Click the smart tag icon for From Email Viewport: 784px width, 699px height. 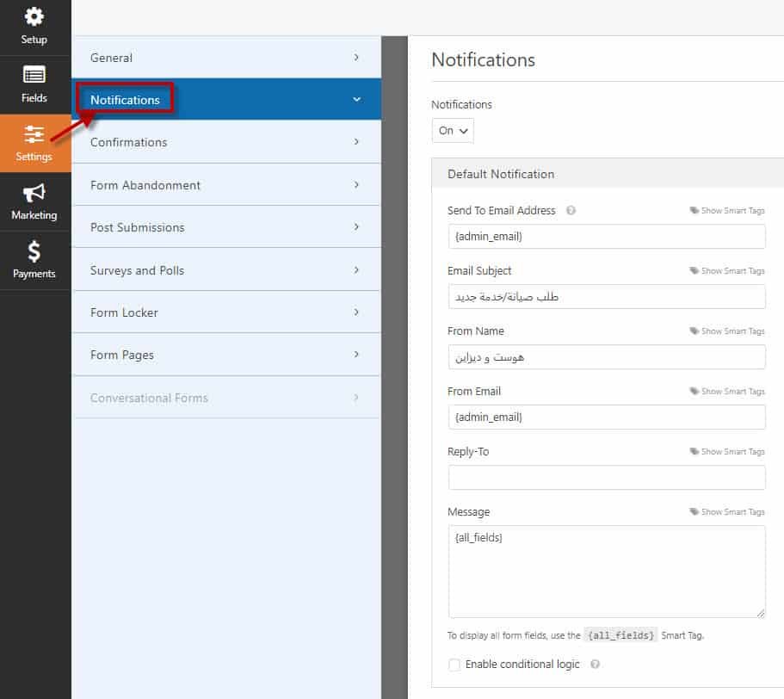point(694,391)
